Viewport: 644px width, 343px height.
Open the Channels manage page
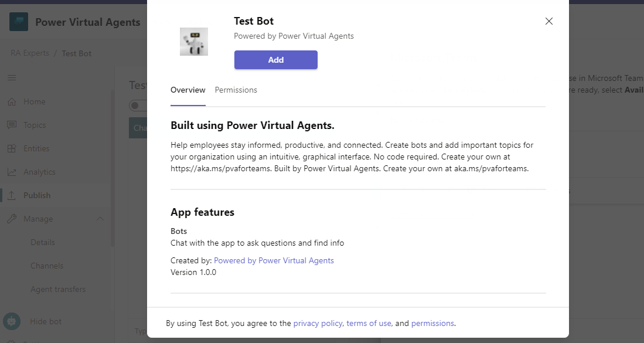pyautogui.click(x=47, y=266)
